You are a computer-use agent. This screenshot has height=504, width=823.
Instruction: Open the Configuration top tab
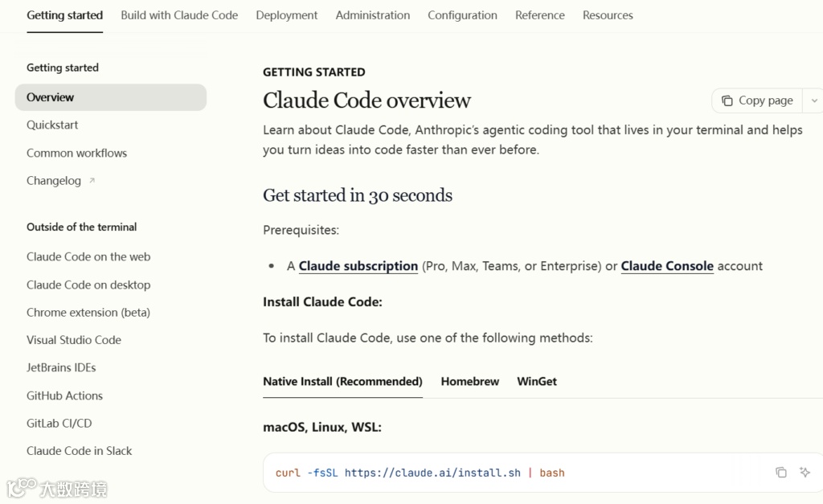click(x=462, y=15)
